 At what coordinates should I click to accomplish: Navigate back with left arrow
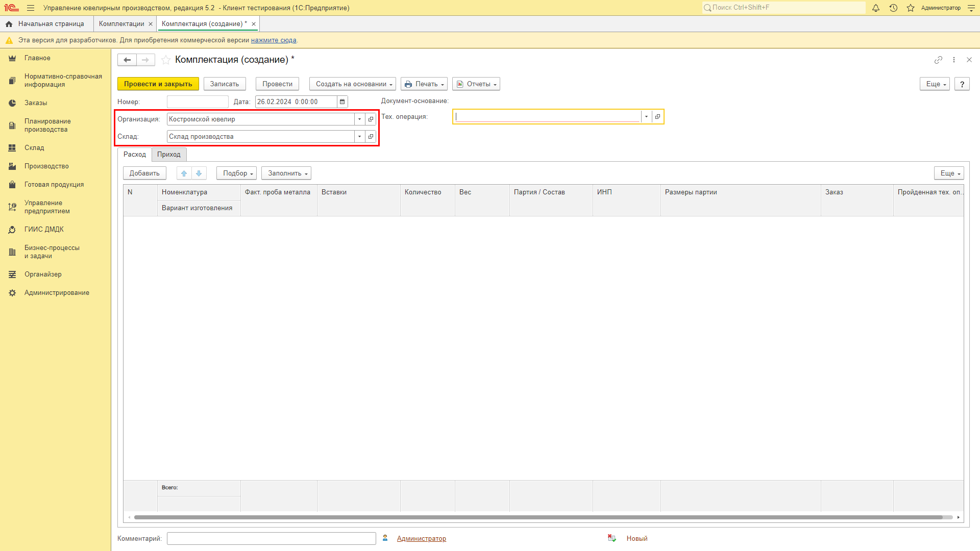click(x=127, y=60)
